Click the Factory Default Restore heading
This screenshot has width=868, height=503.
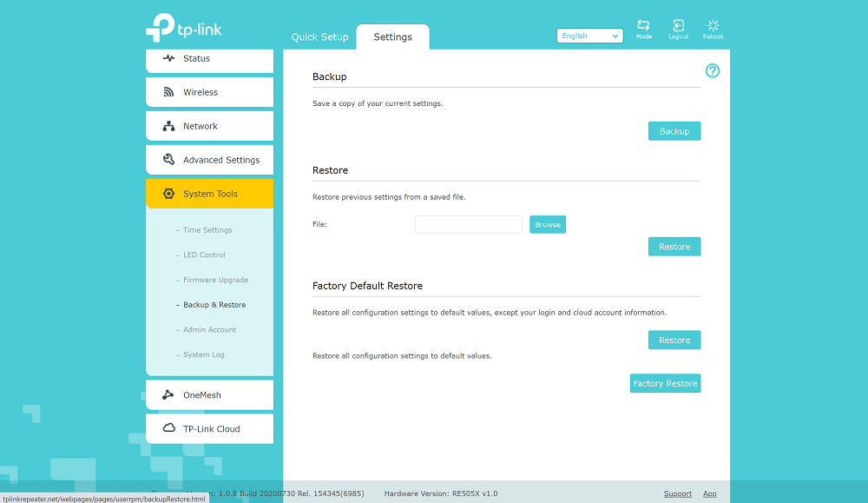click(367, 286)
